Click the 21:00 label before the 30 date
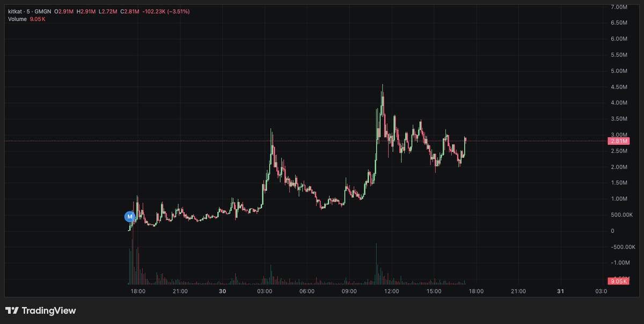Image resolution: width=644 pixels, height=324 pixels. coord(180,291)
